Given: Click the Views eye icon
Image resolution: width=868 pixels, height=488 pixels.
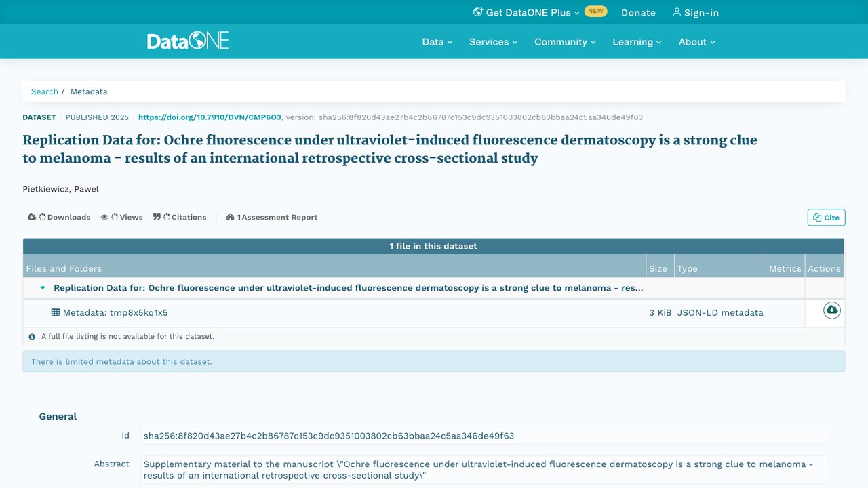Looking at the screenshot, I should (x=105, y=217).
